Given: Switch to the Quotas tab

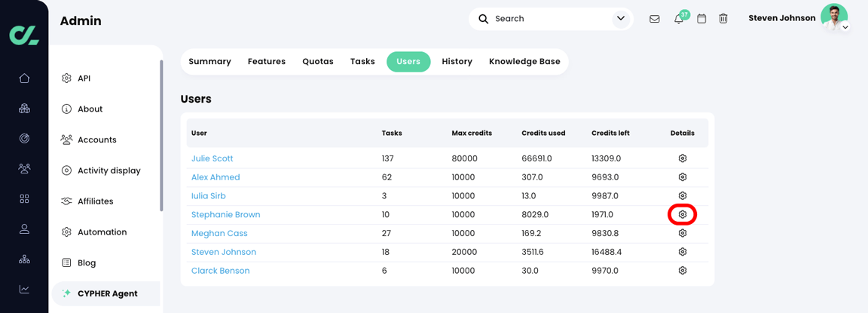Looking at the screenshot, I should pyautogui.click(x=318, y=62).
